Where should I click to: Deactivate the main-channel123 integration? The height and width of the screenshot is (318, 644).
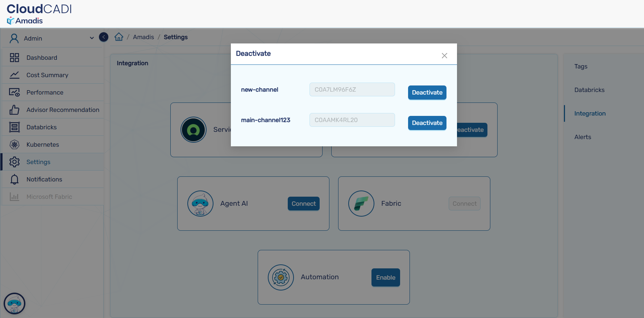coord(427,123)
